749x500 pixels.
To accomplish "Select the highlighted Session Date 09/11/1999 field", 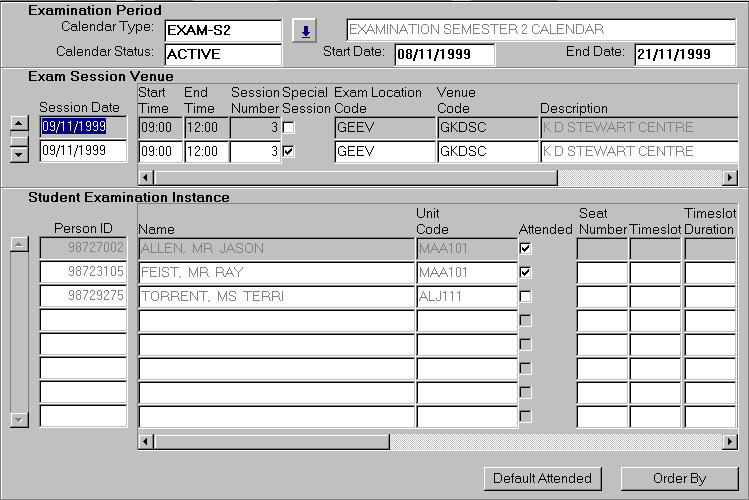I will tap(83, 127).
